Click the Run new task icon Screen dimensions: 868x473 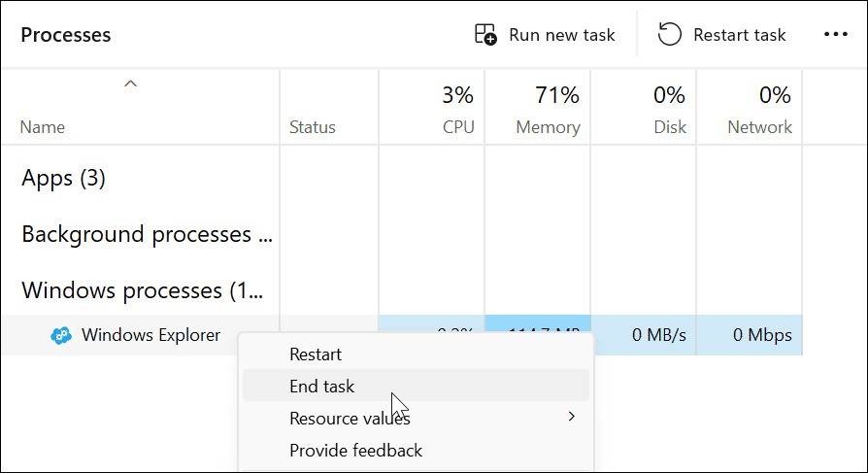[485, 35]
